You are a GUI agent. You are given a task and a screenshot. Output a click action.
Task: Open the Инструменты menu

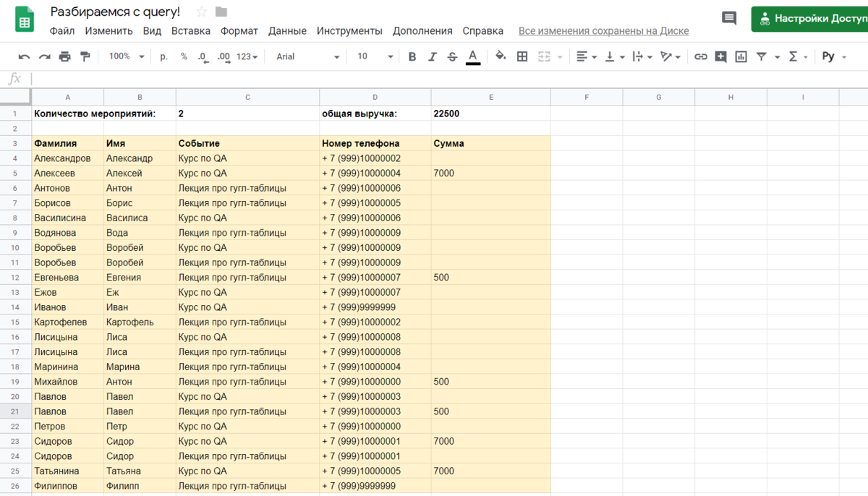pyautogui.click(x=349, y=31)
